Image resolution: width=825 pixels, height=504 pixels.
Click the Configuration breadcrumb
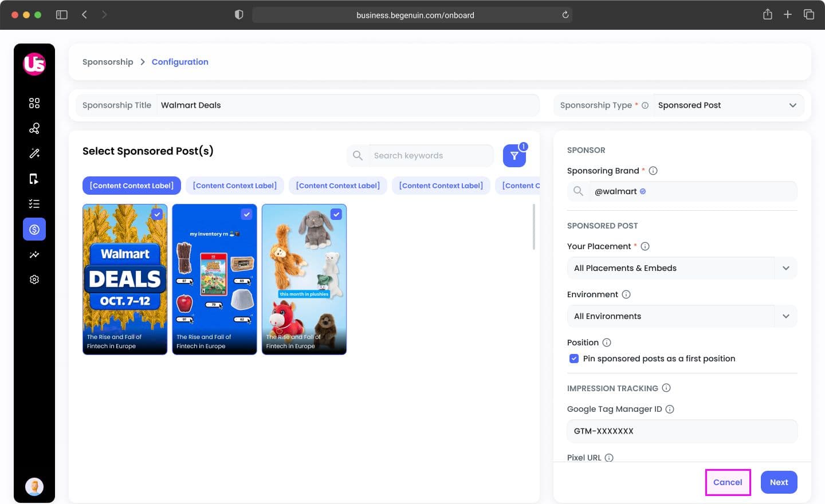pos(180,62)
